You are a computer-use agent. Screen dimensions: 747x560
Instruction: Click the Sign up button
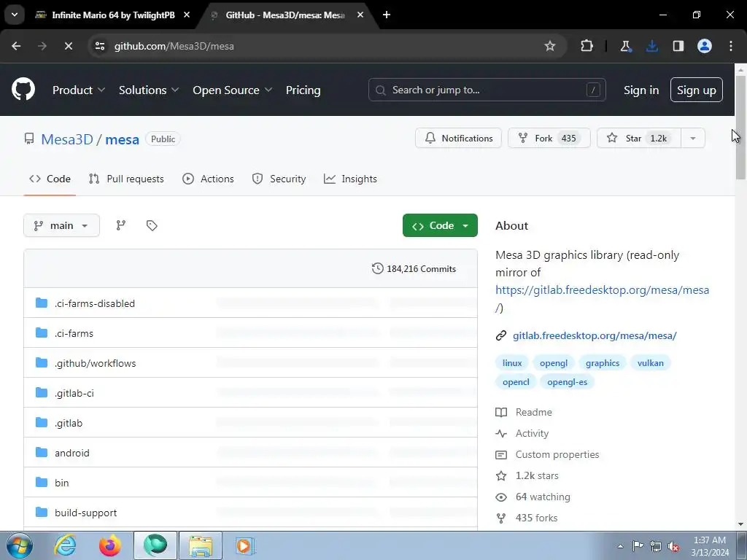[696, 90]
